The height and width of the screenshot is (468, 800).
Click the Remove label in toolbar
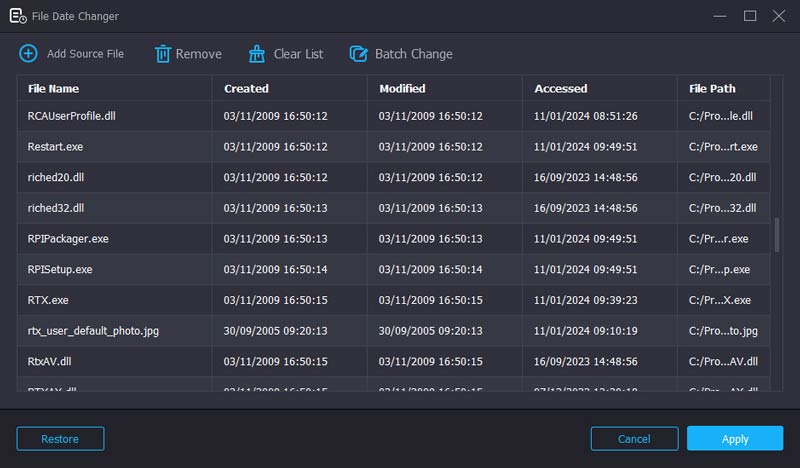tap(198, 54)
